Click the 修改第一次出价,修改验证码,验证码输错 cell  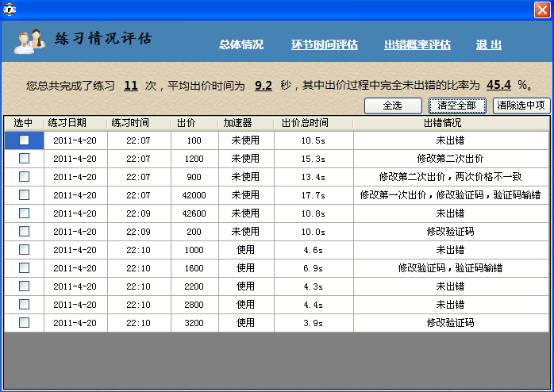point(451,195)
